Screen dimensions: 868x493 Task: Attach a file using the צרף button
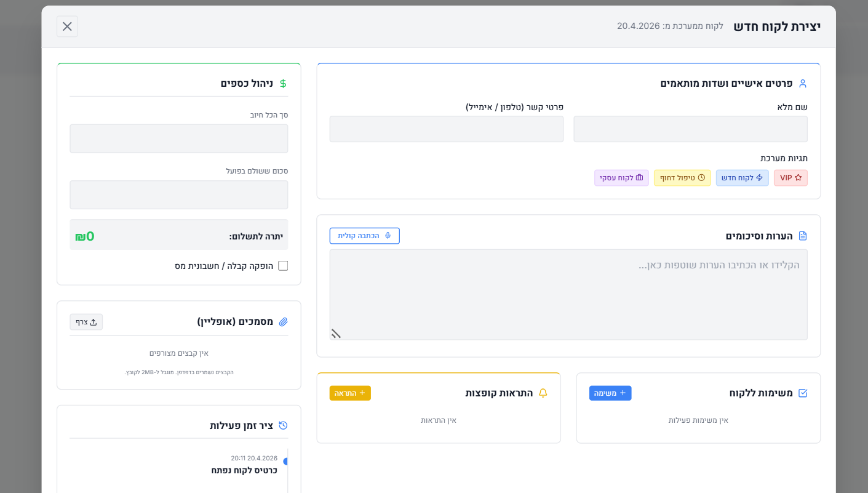coord(86,322)
